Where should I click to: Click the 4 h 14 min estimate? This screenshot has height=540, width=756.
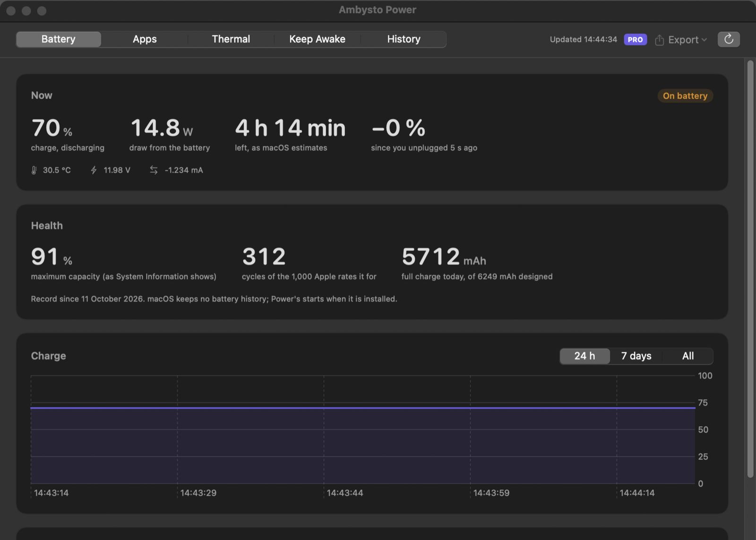coord(290,128)
